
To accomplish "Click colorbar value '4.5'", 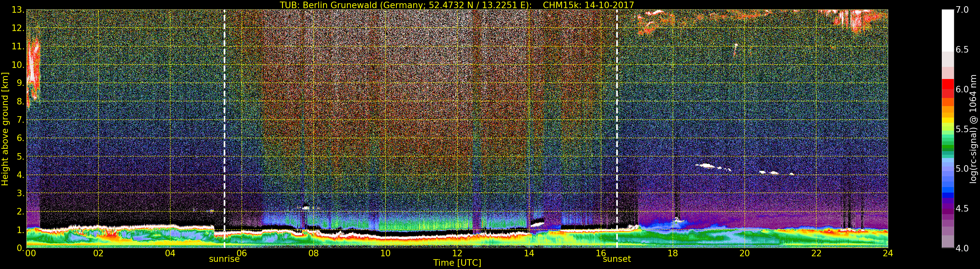I will 962,209.
